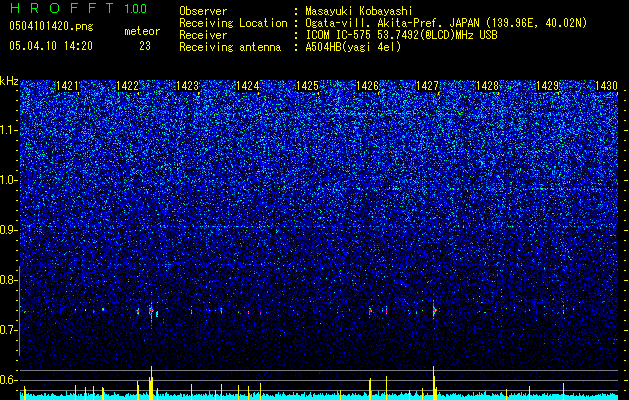
Task: Click the 1430 time marker
Action: click(607, 86)
